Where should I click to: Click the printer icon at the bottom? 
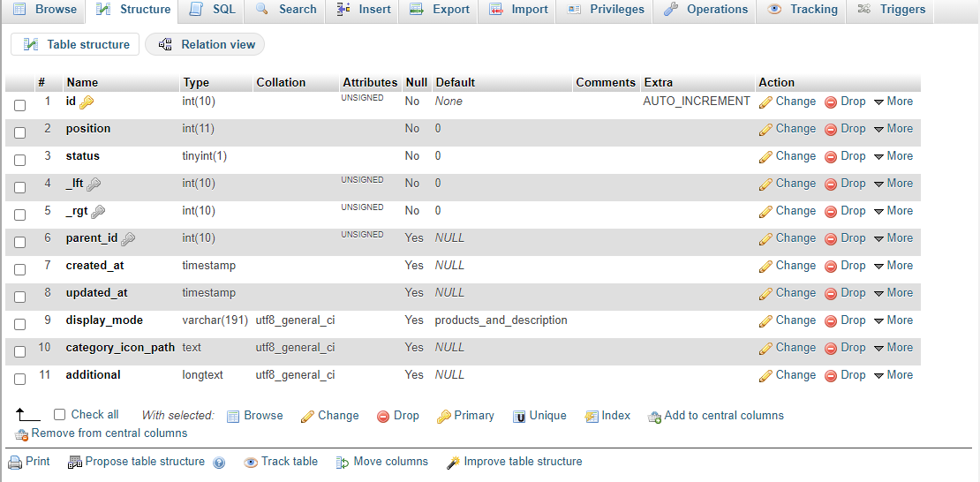click(14, 463)
